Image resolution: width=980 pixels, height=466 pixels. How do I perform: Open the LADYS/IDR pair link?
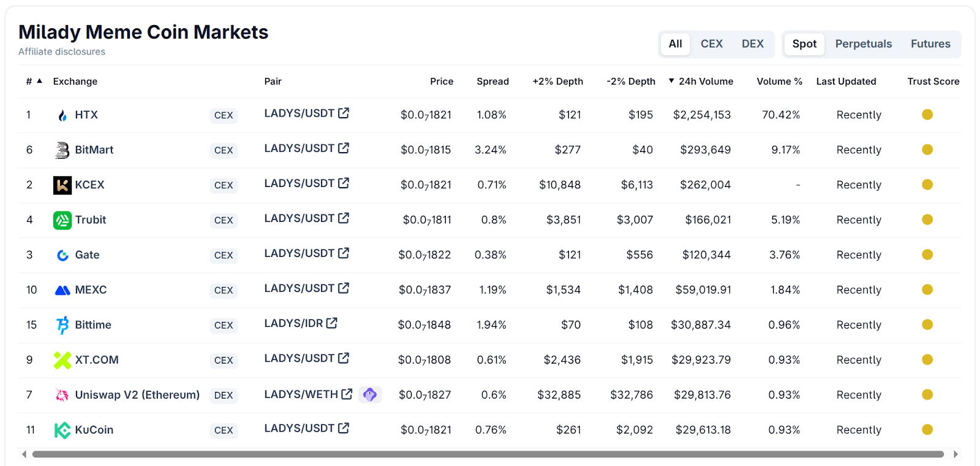[293, 323]
